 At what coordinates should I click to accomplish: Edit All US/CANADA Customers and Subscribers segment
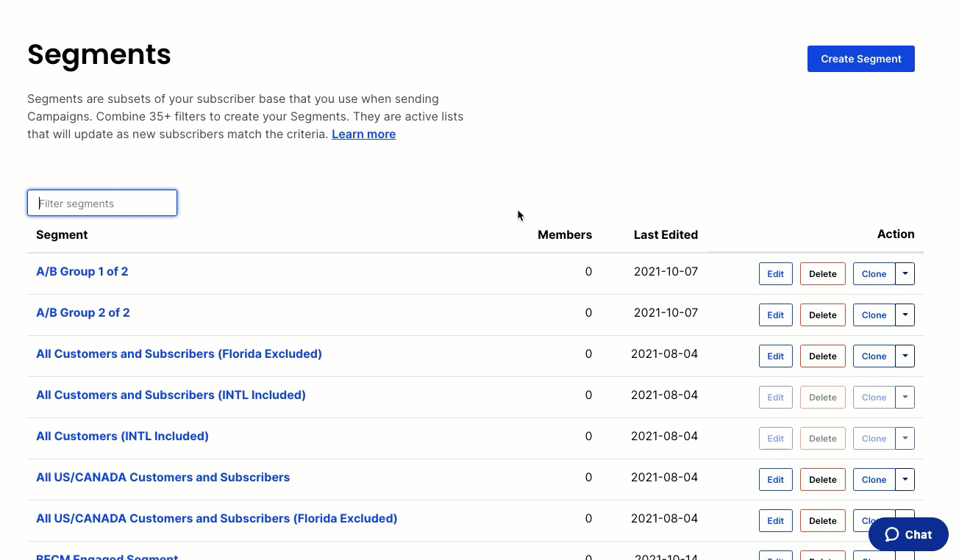pyautogui.click(x=775, y=479)
